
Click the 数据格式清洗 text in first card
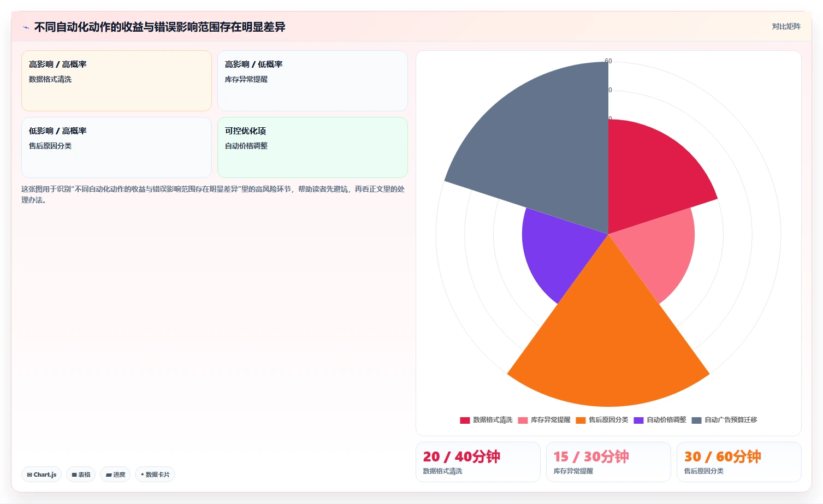(x=50, y=79)
